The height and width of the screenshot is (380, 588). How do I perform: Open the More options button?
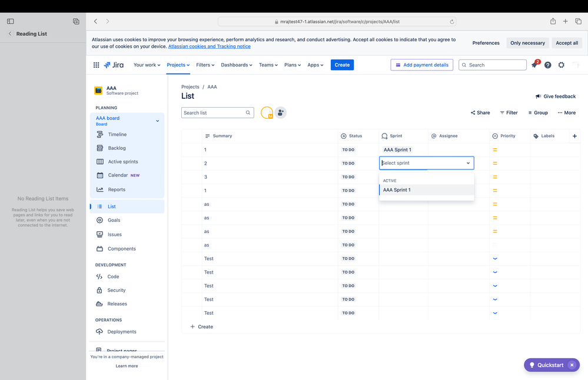coord(567,112)
